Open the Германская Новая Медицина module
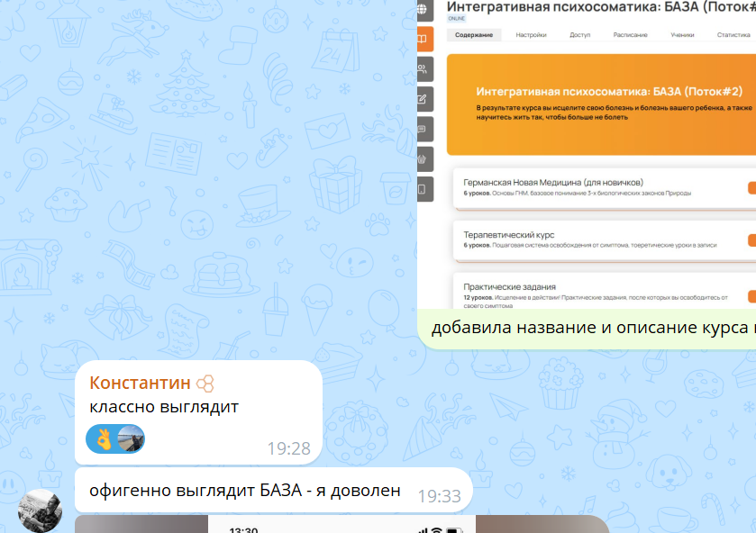The width and height of the screenshot is (756, 533). pyautogui.click(x=605, y=188)
